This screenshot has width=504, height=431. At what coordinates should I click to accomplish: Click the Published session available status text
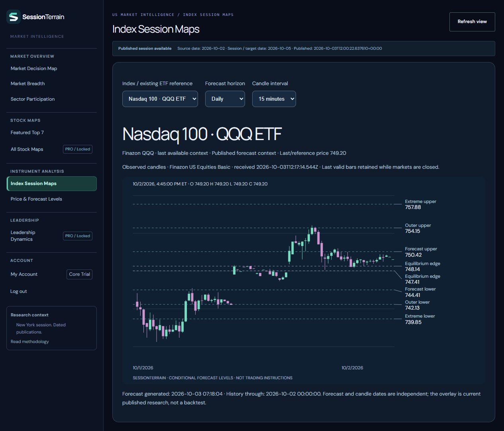coord(145,49)
